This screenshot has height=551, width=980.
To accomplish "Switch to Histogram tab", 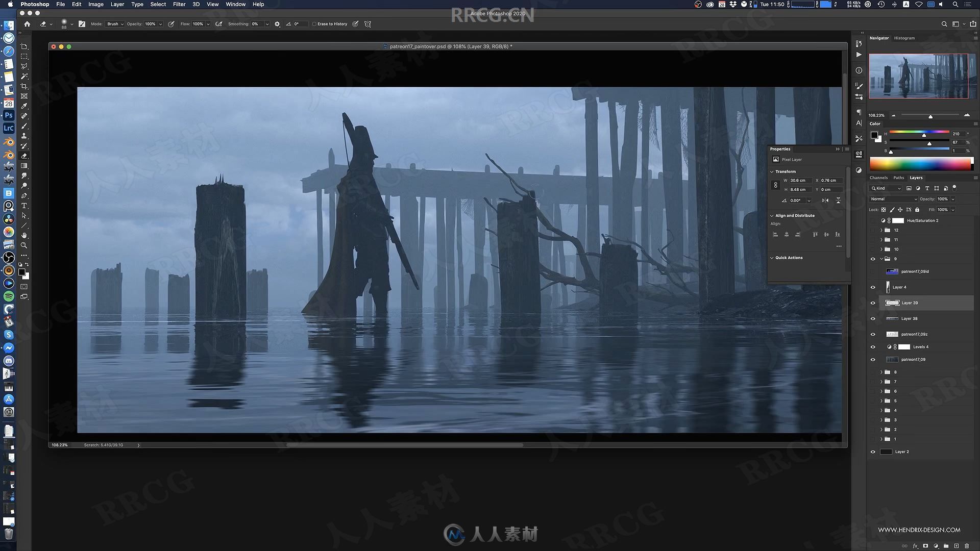I will pyautogui.click(x=904, y=38).
